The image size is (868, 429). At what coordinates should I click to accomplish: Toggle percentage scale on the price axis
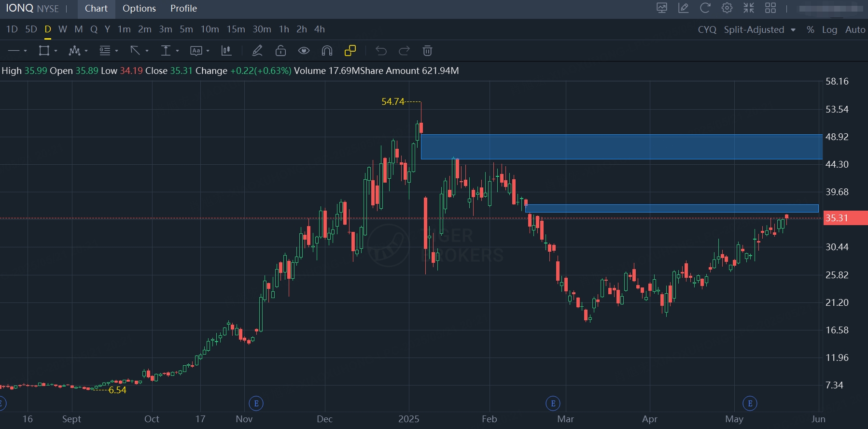[811, 29]
